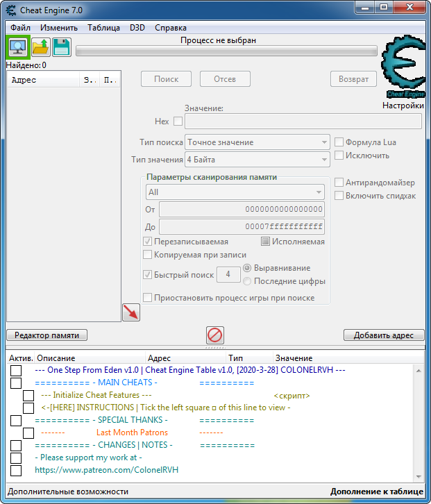This screenshot has width=431, height=504.
Task: Open Тип поиска dropdown
Action: coord(257,142)
